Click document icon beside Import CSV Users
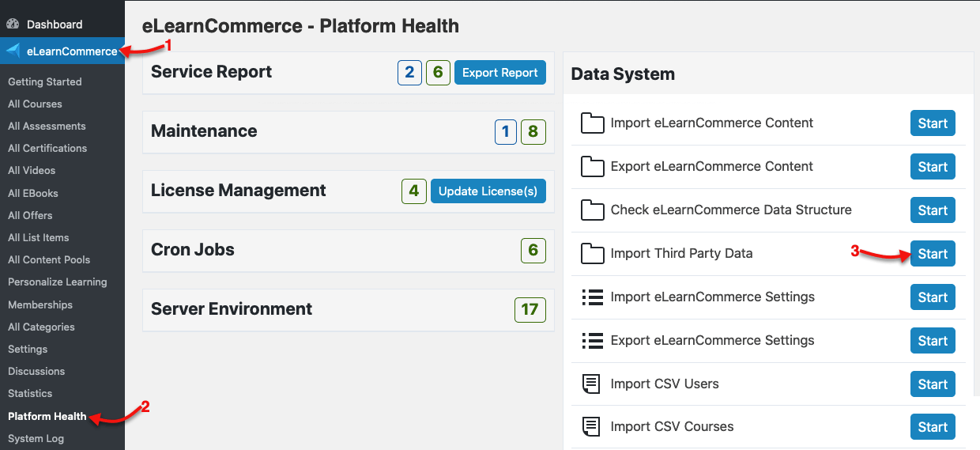 pos(593,384)
